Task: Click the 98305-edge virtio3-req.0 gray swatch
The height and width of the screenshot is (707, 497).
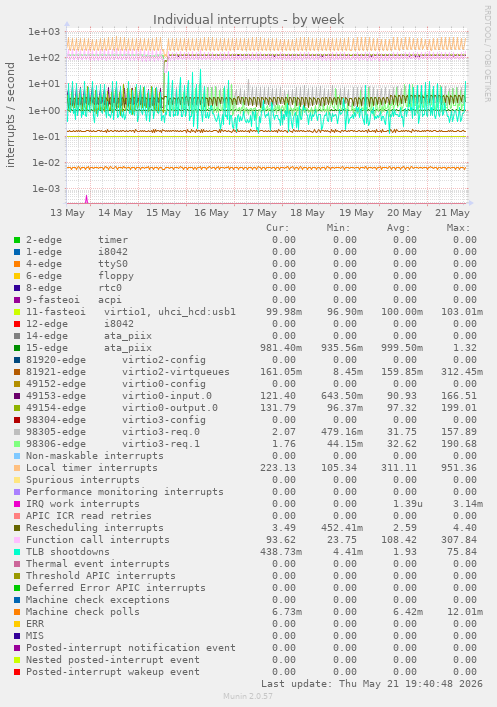Action: pyautogui.click(x=17, y=432)
